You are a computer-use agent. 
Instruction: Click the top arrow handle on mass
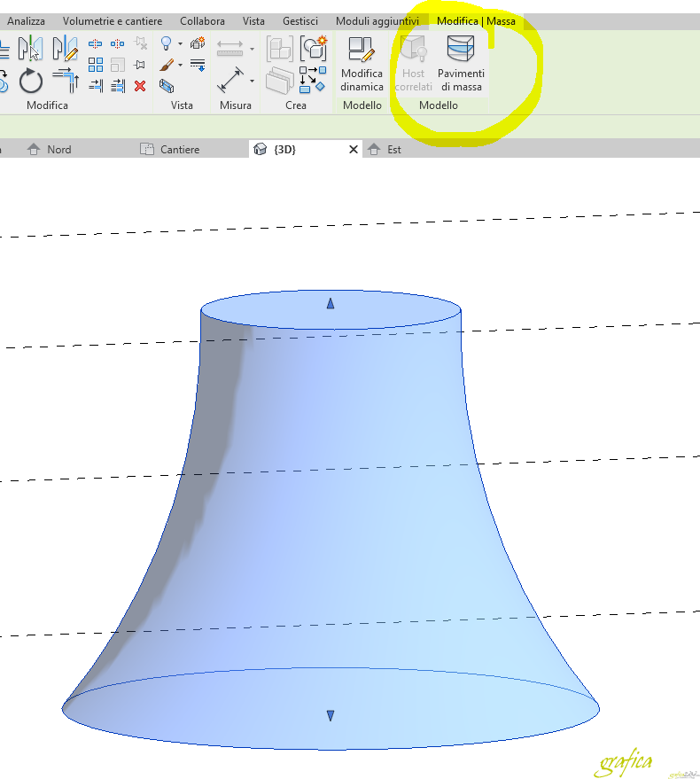tap(331, 304)
